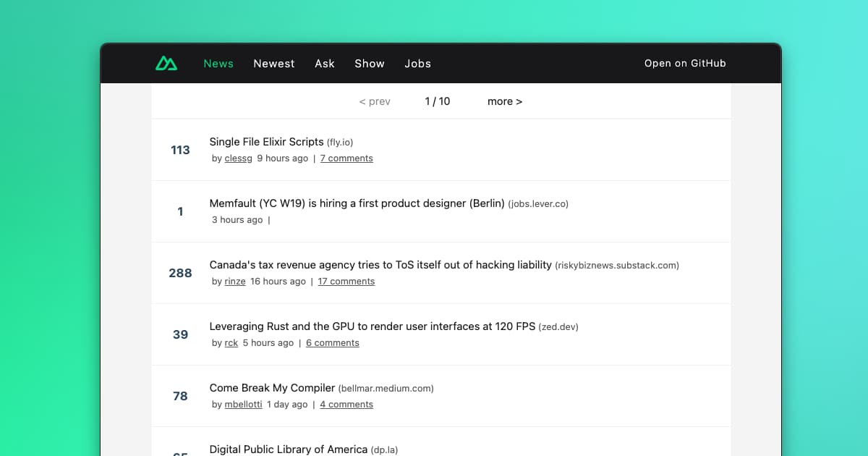Open the Digital Public Library of America story

(x=288, y=449)
